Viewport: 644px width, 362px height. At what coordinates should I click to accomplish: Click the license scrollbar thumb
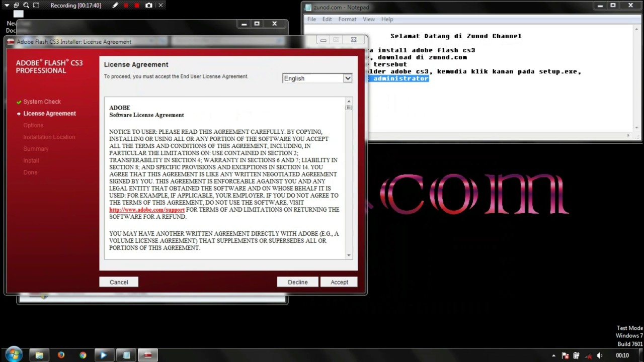[x=349, y=108]
